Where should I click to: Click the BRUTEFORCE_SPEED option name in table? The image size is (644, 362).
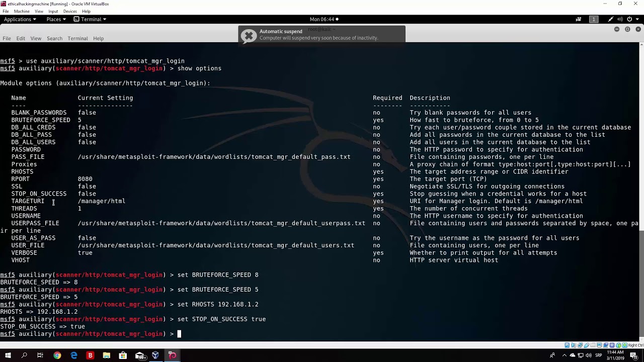[41, 120]
